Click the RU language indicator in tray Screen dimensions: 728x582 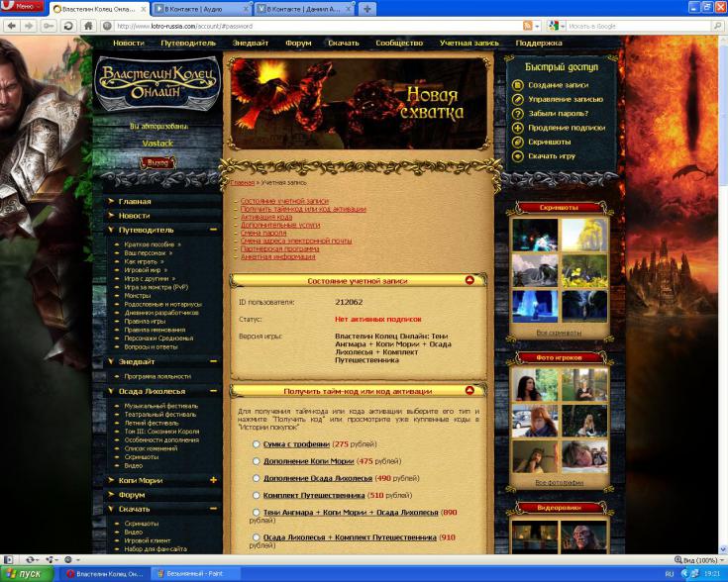[669, 574]
